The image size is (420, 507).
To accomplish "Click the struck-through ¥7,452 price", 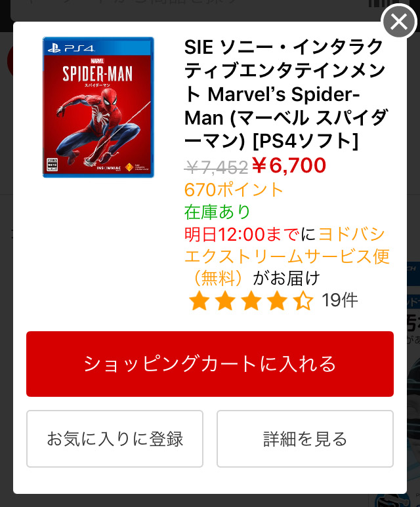I will point(216,167).
